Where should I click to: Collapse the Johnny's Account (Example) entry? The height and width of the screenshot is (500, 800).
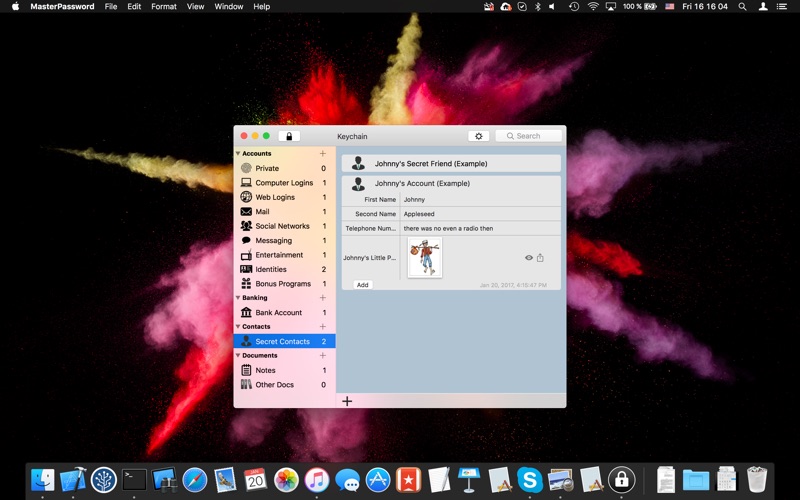[451, 183]
